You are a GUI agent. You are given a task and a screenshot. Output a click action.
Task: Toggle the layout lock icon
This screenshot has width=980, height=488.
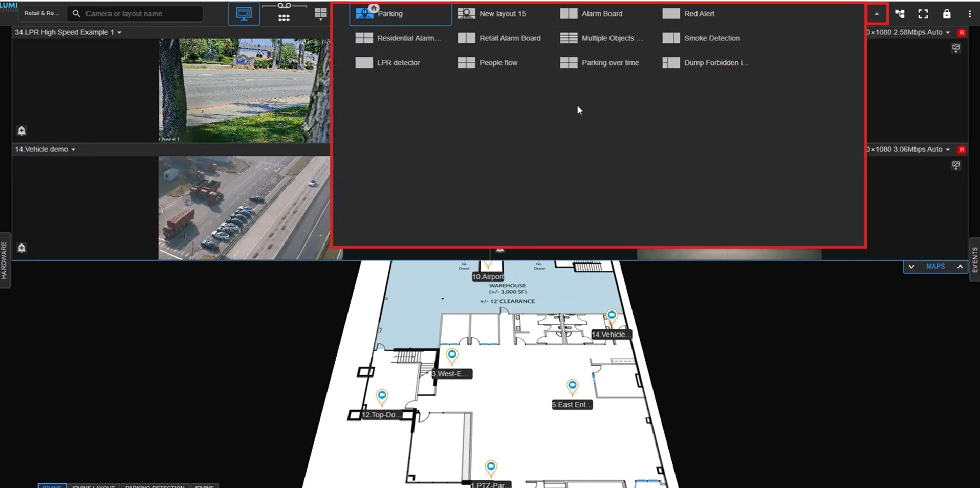click(947, 14)
